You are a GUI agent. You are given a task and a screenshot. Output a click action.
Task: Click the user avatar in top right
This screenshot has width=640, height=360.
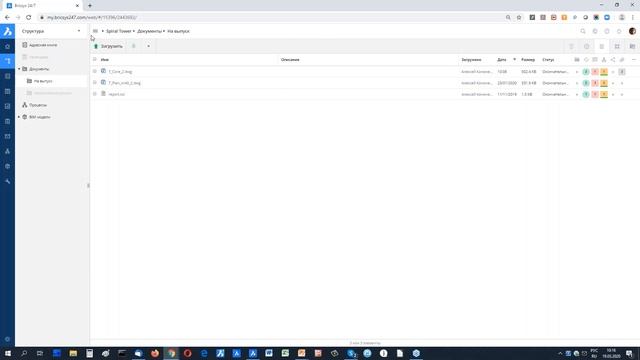(632, 31)
